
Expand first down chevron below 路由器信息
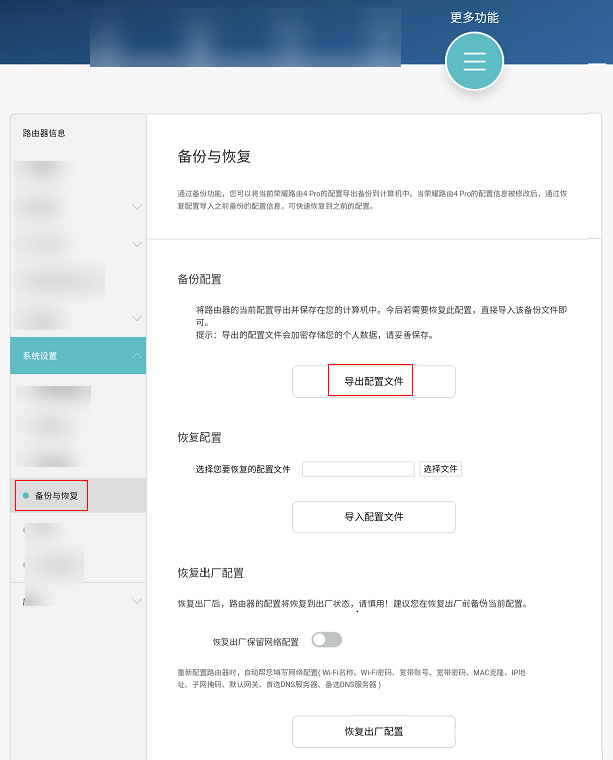pos(137,207)
